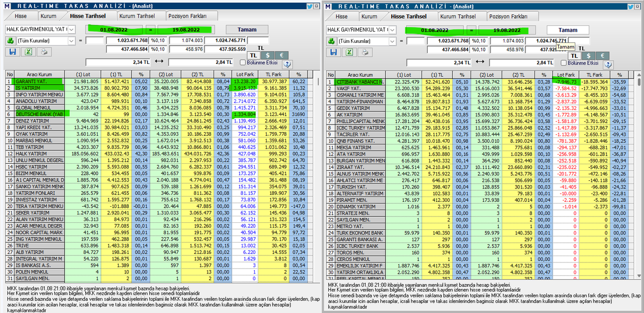Switch to dollar currency in right window

point(588,55)
